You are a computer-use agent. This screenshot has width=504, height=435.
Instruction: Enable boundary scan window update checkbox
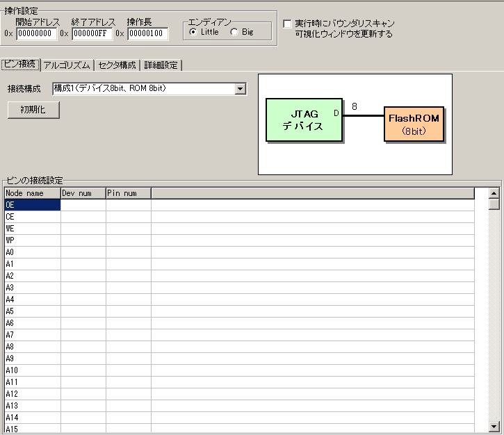pyautogui.click(x=287, y=24)
